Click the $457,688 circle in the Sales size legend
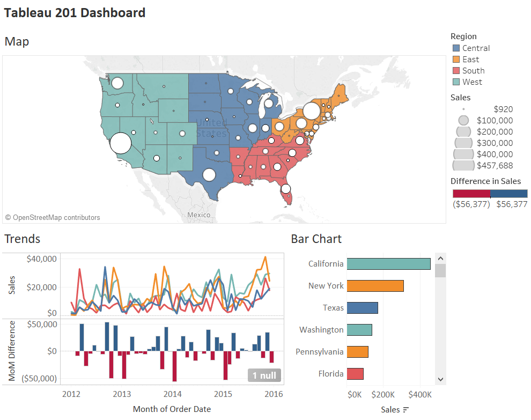This screenshot has height=420, width=531. coord(462,165)
